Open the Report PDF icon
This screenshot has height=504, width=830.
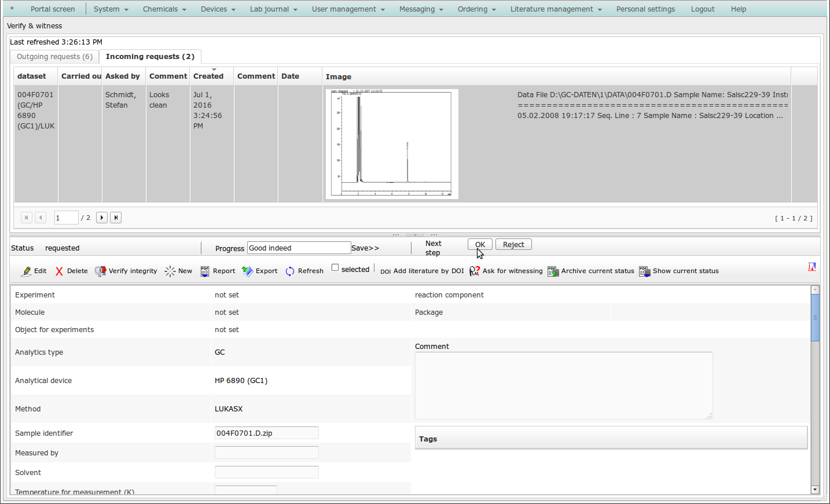205,271
